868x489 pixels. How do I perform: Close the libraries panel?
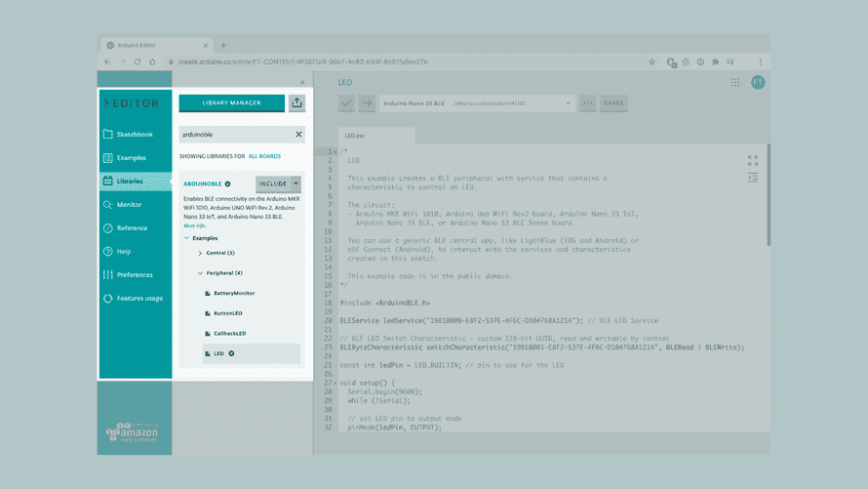point(302,82)
